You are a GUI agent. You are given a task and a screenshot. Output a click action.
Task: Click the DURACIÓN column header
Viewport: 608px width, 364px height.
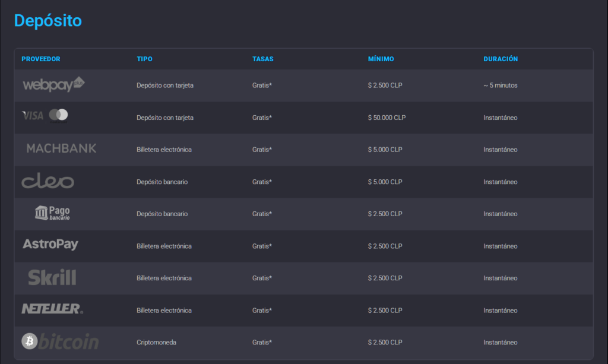click(501, 59)
